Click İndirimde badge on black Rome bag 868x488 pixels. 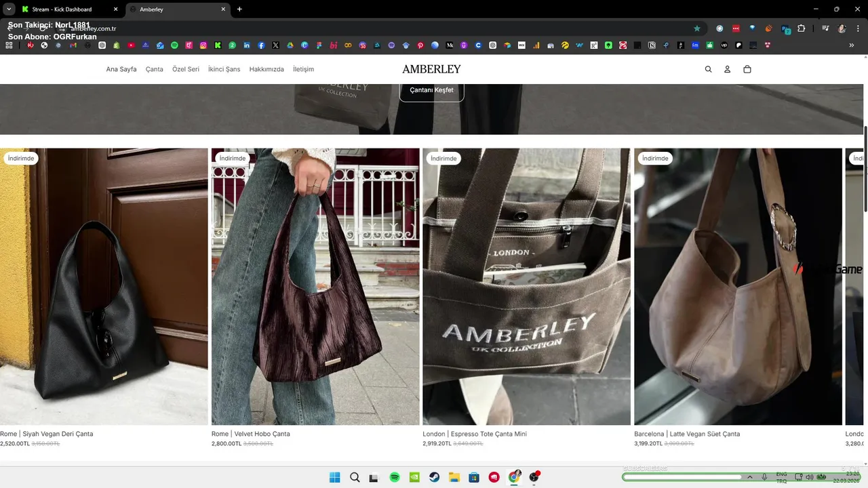tap(21, 159)
